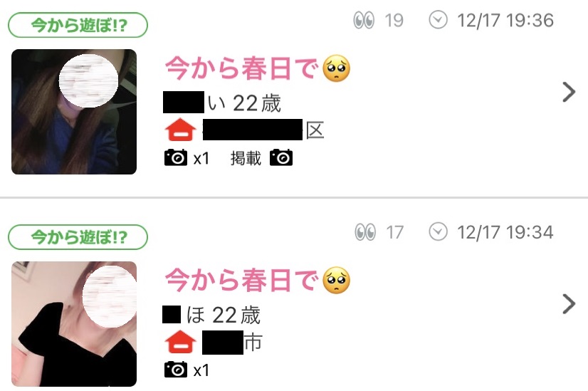Click the timestamp 12/17 19:36
The image size is (588, 391).
tap(505, 20)
